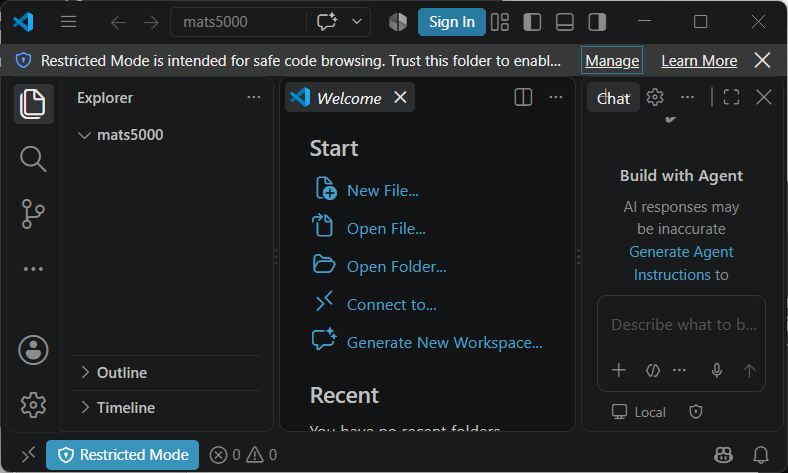Click the agent sessions icon beside Sign In

[x=398, y=22]
